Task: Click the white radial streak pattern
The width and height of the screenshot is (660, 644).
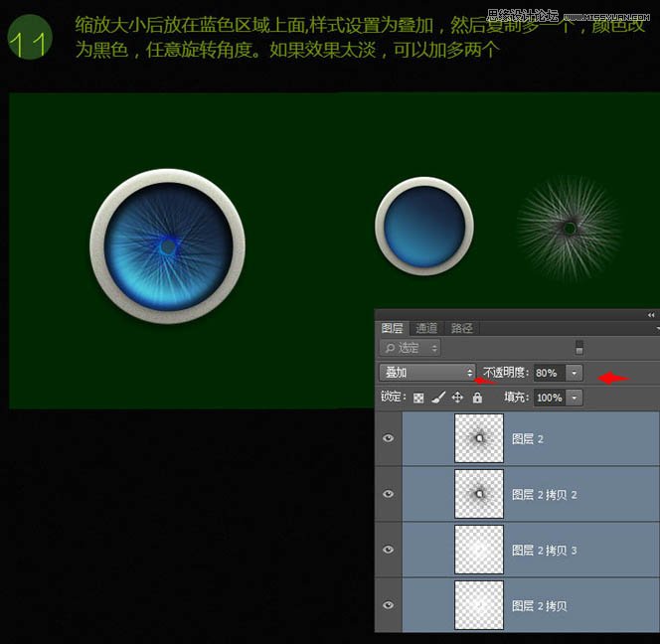Action: 570,229
